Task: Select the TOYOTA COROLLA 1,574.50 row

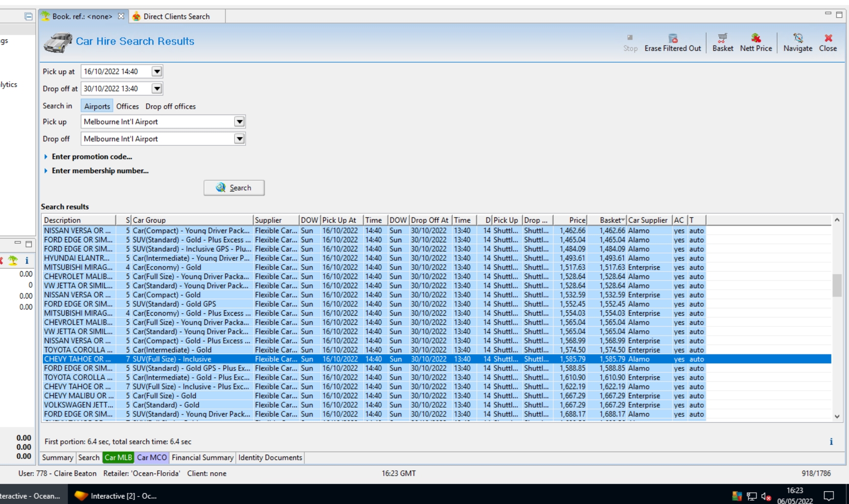Action: tap(436, 350)
